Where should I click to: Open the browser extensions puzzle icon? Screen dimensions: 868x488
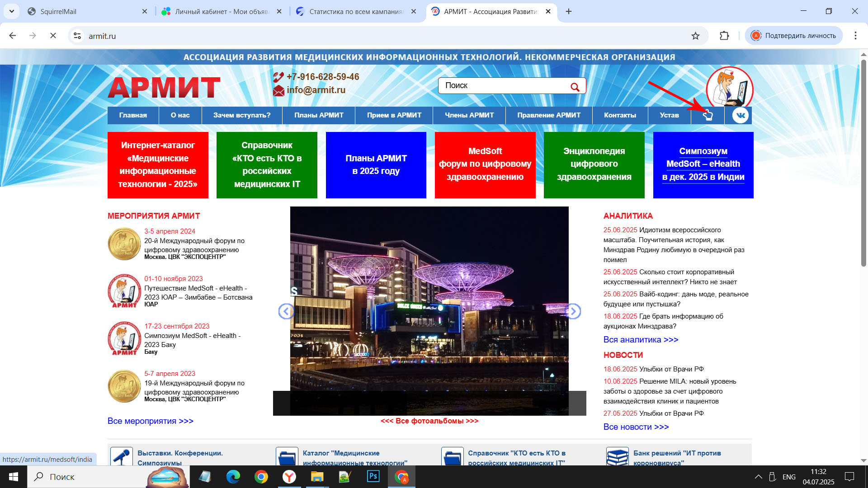724,36
